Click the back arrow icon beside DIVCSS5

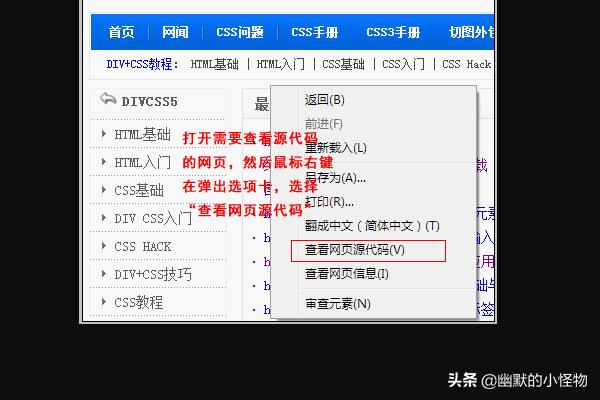coord(108,100)
